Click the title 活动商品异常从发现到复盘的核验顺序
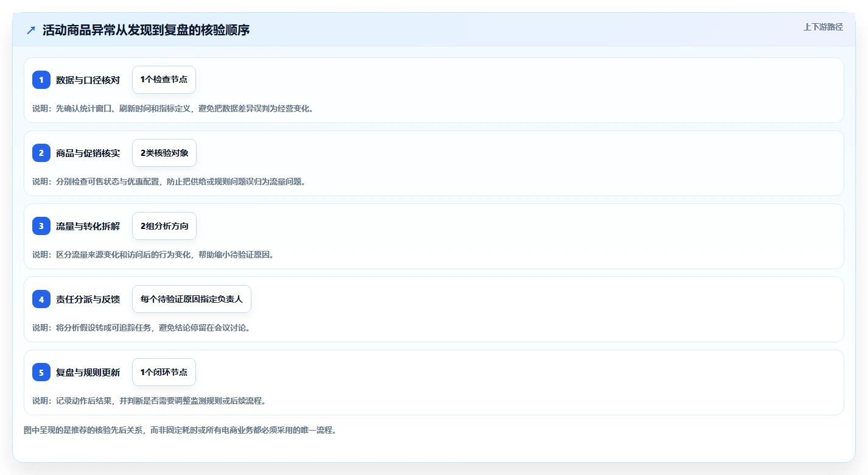The height and width of the screenshot is (475, 868). [146, 30]
